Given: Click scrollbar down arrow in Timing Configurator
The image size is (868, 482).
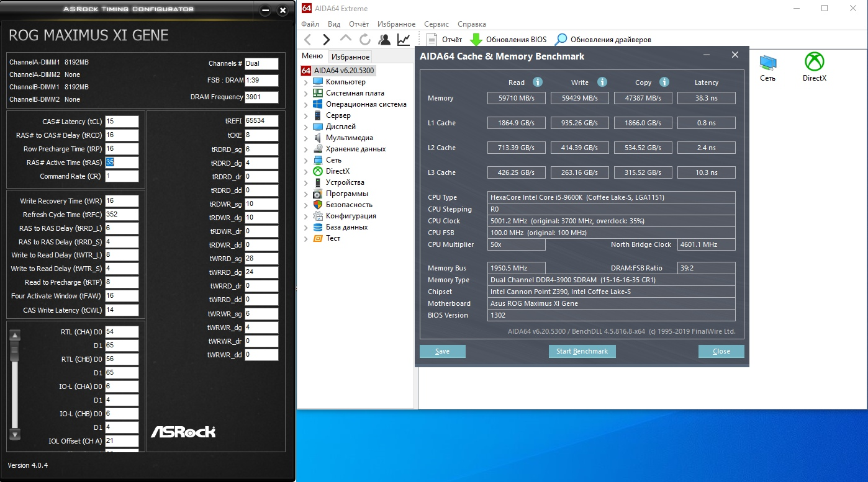Looking at the screenshot, I should pos(16,434).
